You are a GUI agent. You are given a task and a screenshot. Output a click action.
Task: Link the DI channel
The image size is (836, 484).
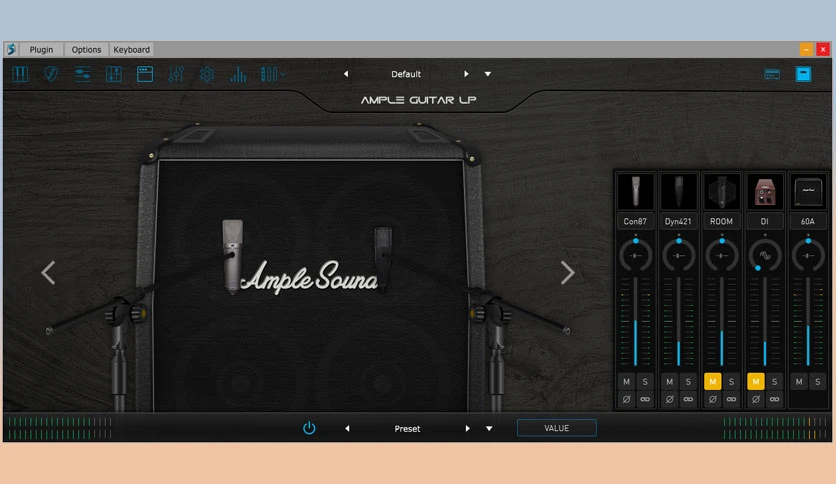pos(775,399)
